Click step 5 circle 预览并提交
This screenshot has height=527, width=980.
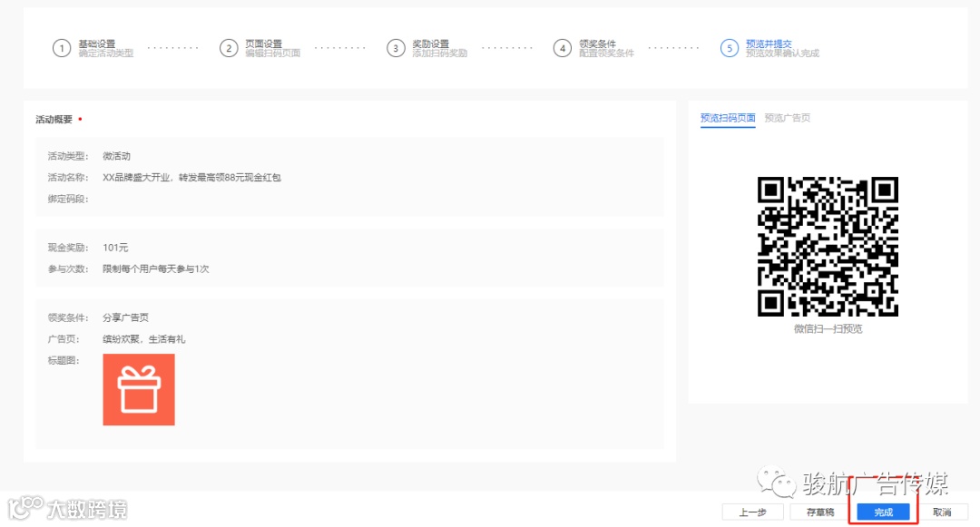(730, 48)
